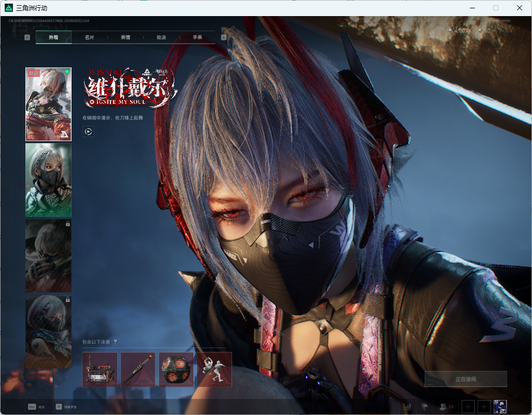
Task: Open the flag icon in bottom bar
Action: (x=425, y=407)
